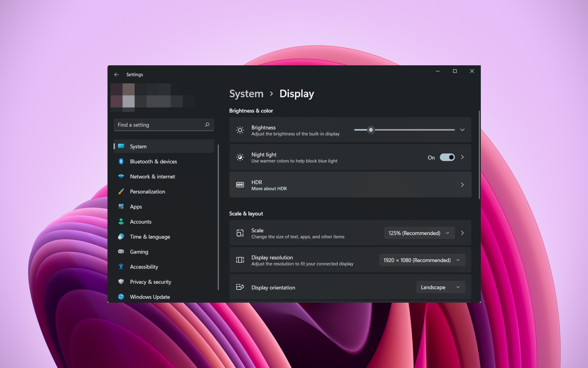The image size is (588, 368).
Task: Click the Night light sun icon
Action: coord(240,157)
